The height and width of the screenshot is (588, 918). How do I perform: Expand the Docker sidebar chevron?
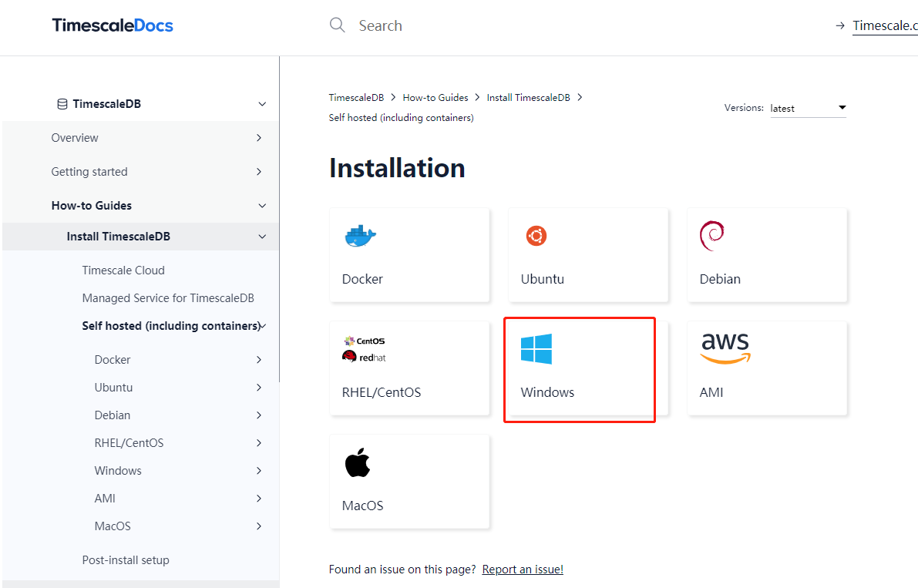point(259,360)
